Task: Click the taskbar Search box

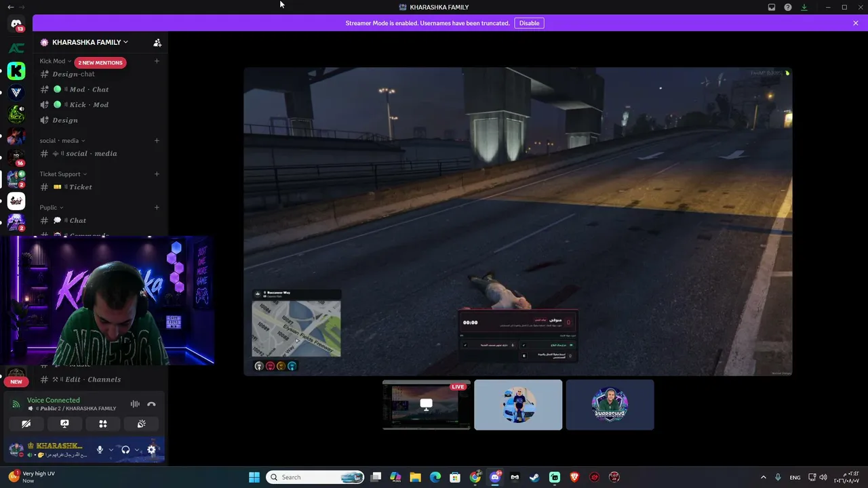Action: click(x=315, y=477)
